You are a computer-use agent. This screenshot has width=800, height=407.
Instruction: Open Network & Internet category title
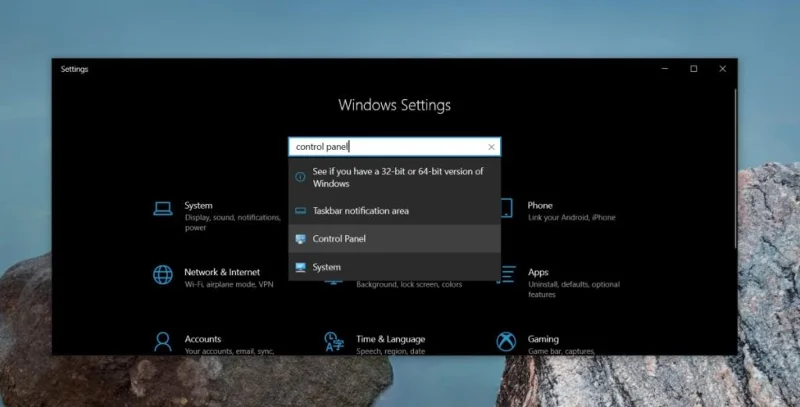click(222, 272)
